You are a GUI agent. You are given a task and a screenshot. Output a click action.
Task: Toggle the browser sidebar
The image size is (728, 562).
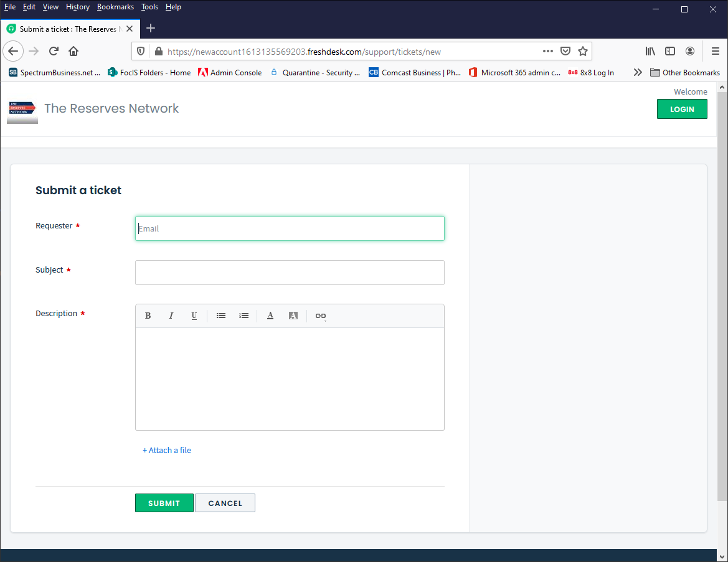pyautogui.click(x=670, y=51)
